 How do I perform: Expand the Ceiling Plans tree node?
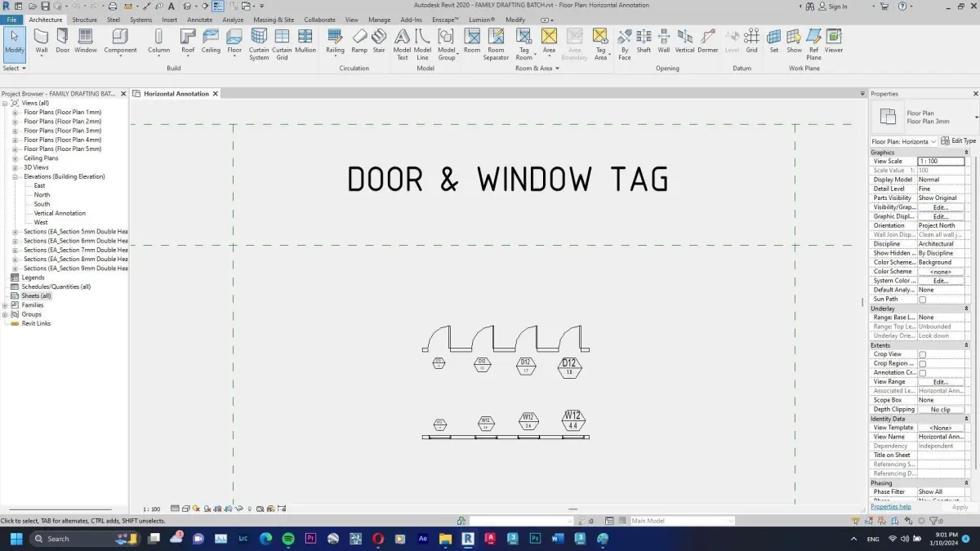tap(15, 158)
